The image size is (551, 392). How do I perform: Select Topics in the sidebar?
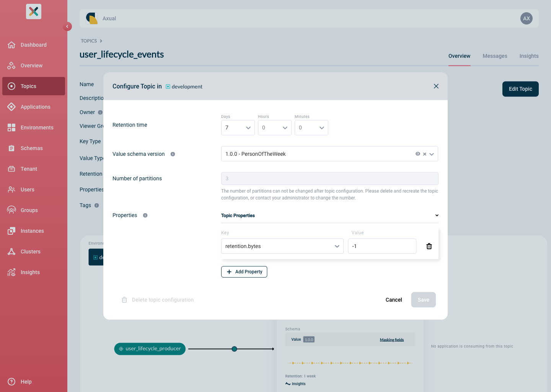34,86
